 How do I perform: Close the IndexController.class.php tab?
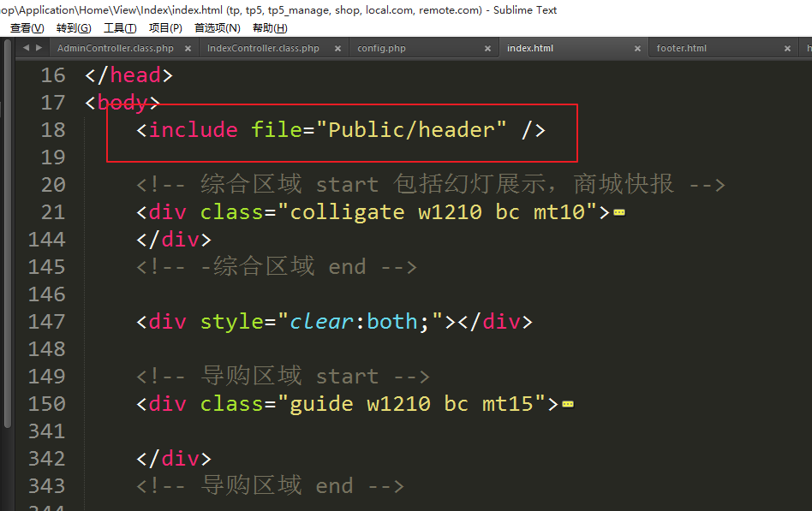[337, 49]
